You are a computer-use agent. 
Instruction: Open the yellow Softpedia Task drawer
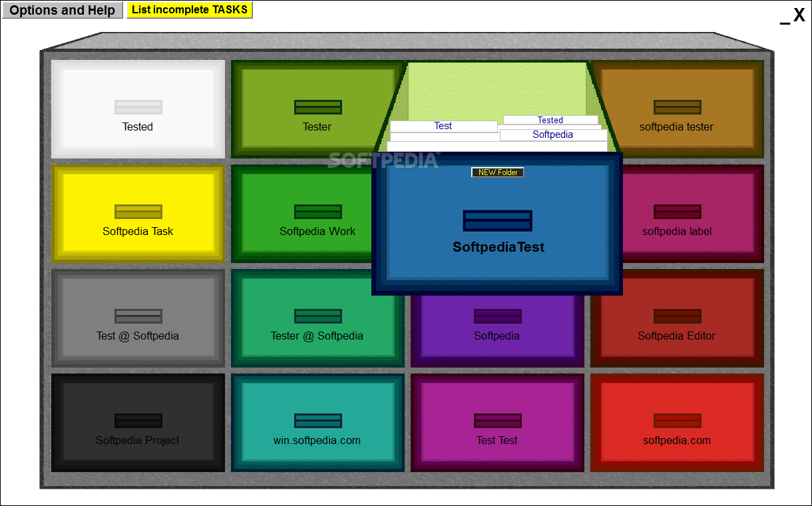click(x=138, y=214)
